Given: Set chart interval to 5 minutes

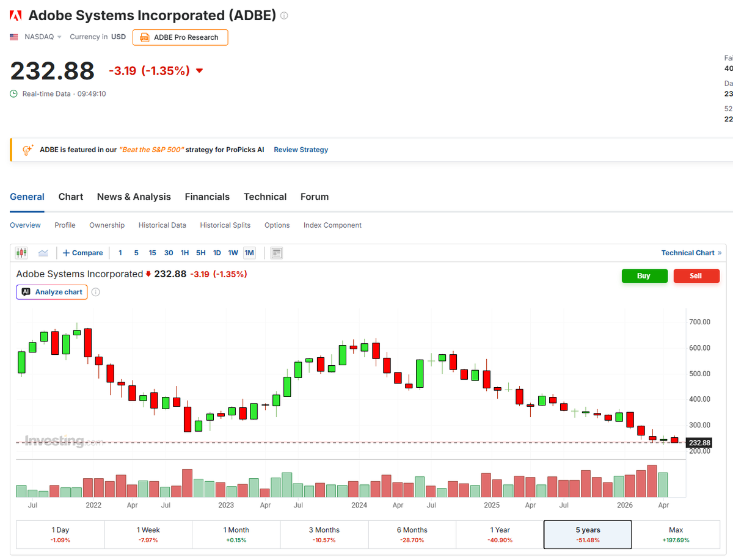Looking at the screenshot, I should (136, 253).
